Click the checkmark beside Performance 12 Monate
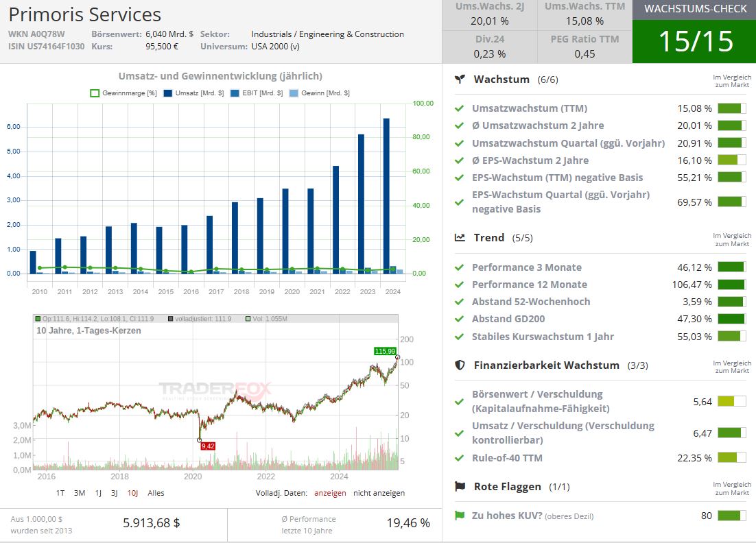 coord(459,285)
